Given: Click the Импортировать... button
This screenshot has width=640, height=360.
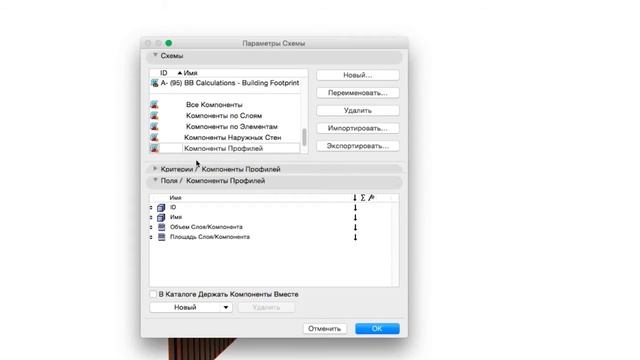Looking at the screenshot, I should (x=358, y=128).
